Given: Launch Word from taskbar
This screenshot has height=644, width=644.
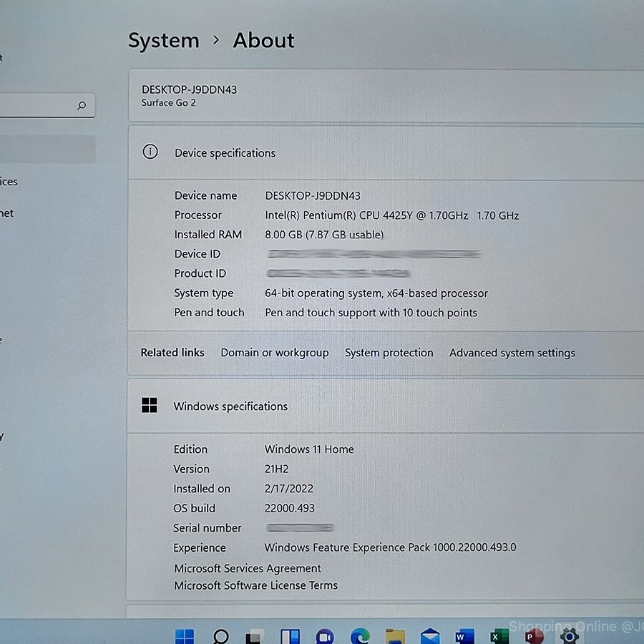Looking at the screenshot, I should (x=465, y=636).
